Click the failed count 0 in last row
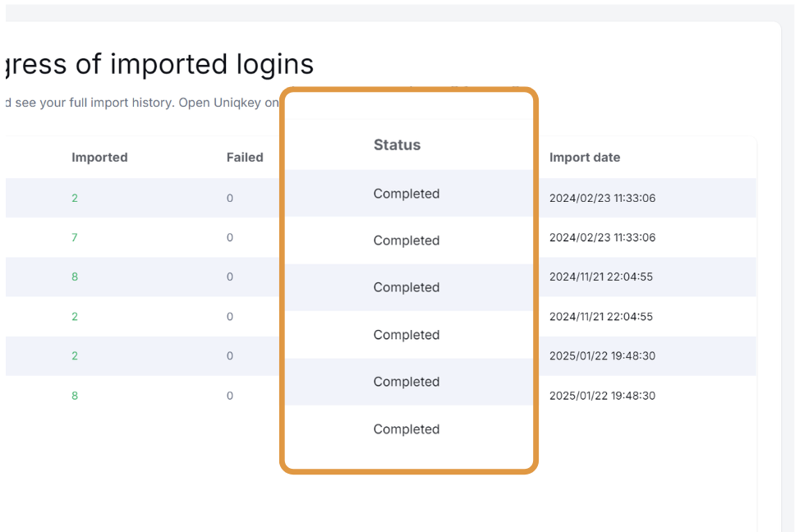This screenshot has height=532, width=795. [230, 396]
